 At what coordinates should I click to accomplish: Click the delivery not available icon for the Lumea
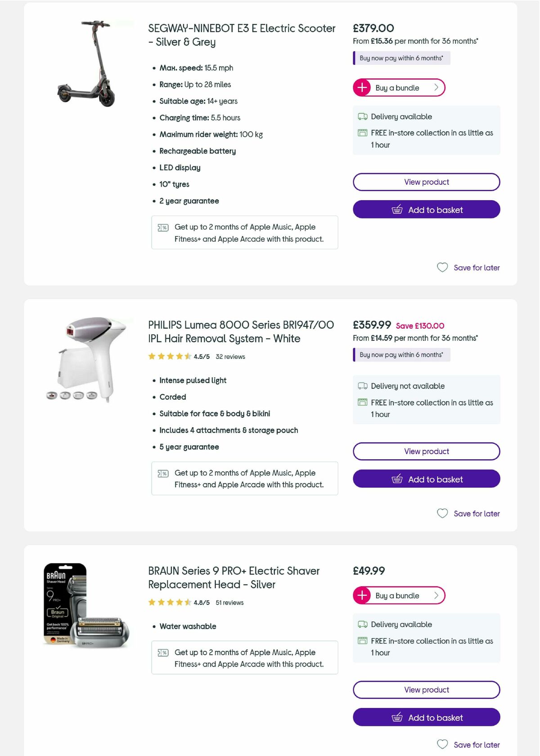tap(362, 386)
